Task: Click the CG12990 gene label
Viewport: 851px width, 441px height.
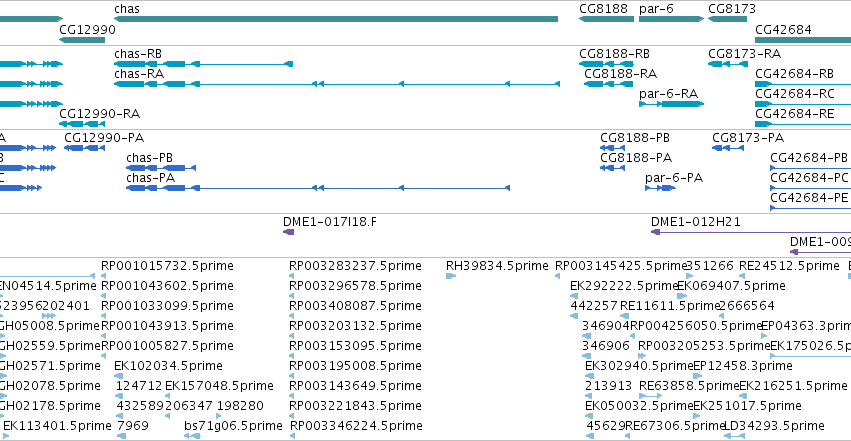Action: point(87,29)
